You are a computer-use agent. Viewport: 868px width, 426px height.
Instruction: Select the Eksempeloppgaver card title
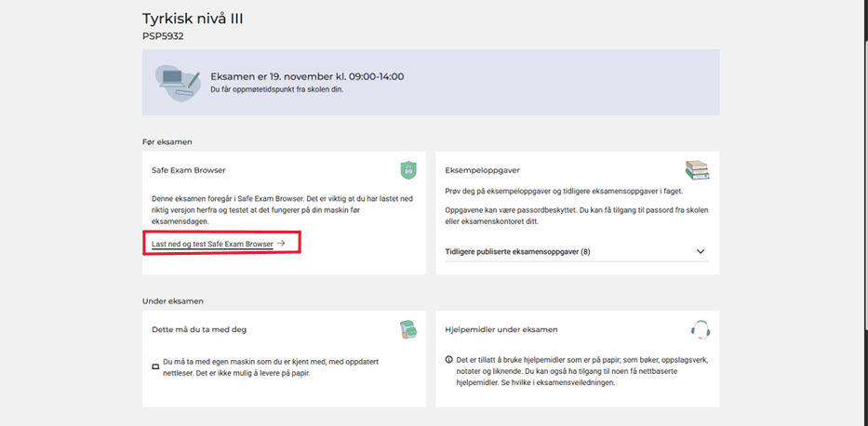click(483, 171)
